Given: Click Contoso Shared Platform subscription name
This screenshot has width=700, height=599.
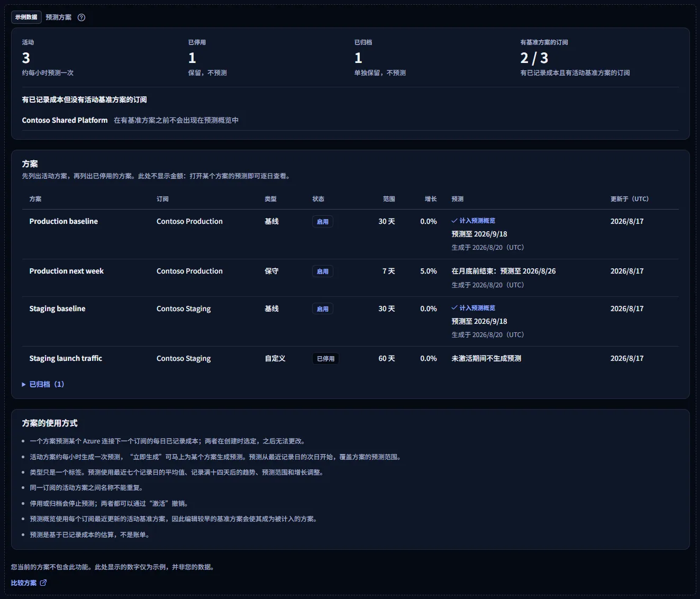Looking at the screenshot, I should click(65, 120).
